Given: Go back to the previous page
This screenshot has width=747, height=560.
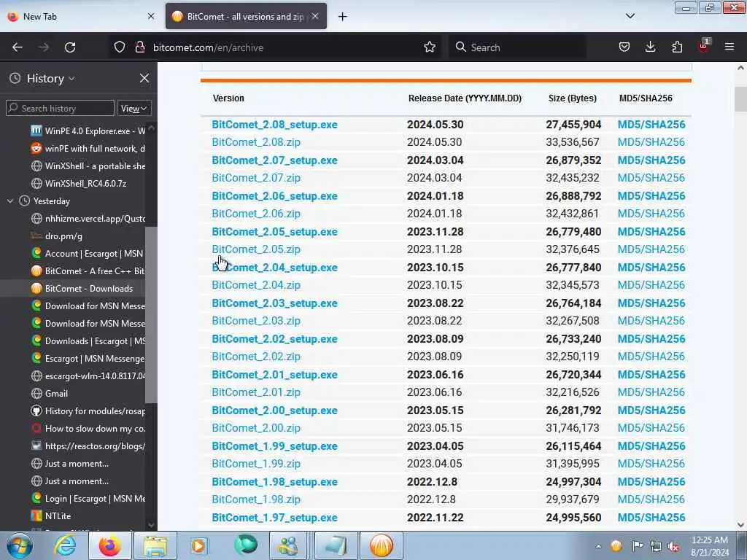Looking at the screenshot, I should [18, 47].
